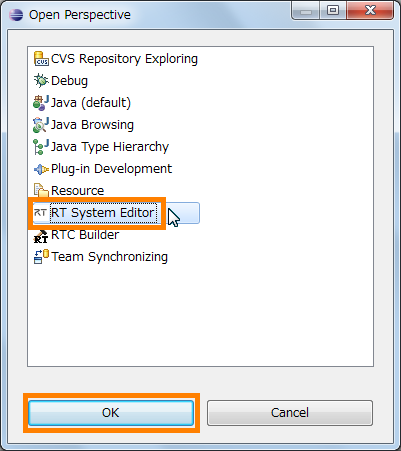Click the Java Type Hierarchy icon
The width and height of the screenshot is (401, 451).
[41, 147]
